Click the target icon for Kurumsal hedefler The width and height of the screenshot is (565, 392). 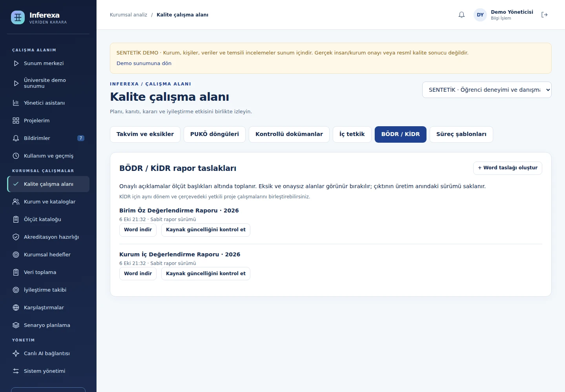point(16,255)
